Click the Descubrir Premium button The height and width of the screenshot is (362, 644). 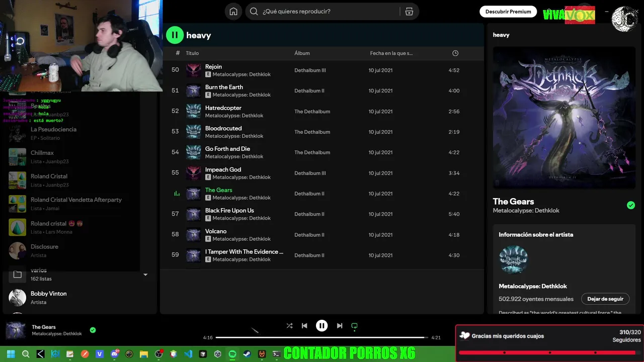[x=508, y=12]
